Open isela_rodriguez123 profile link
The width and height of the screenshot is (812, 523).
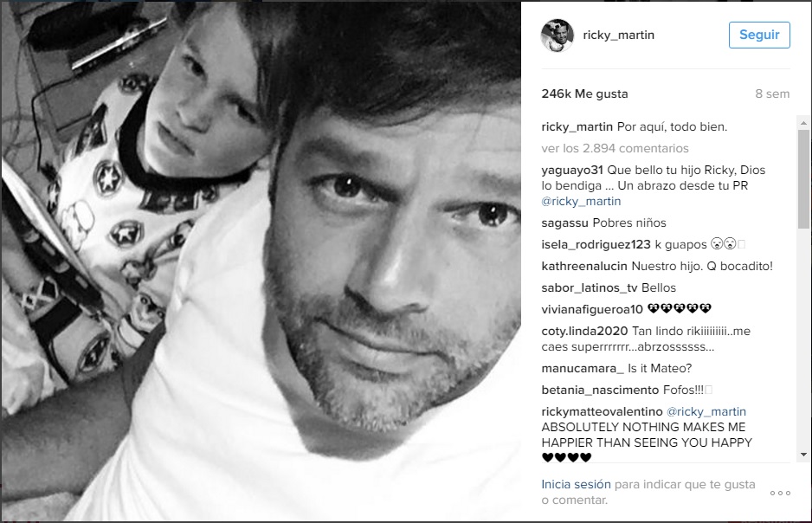point(596,244)
